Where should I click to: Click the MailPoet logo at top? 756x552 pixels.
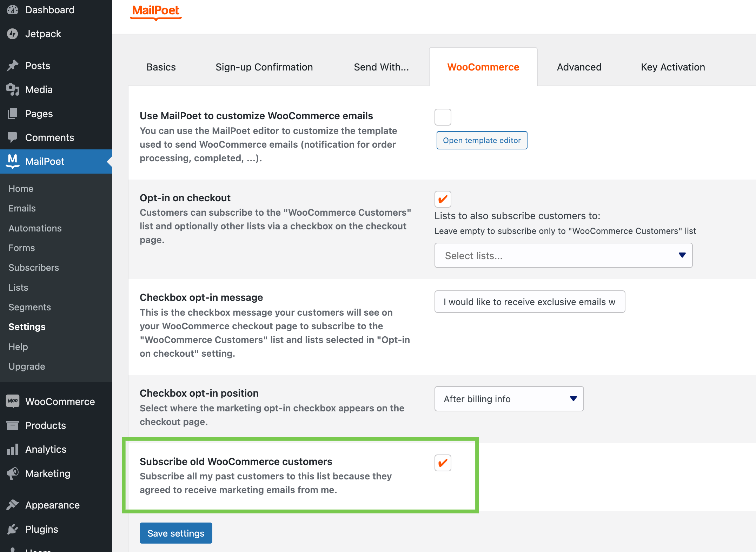(155, 11)
